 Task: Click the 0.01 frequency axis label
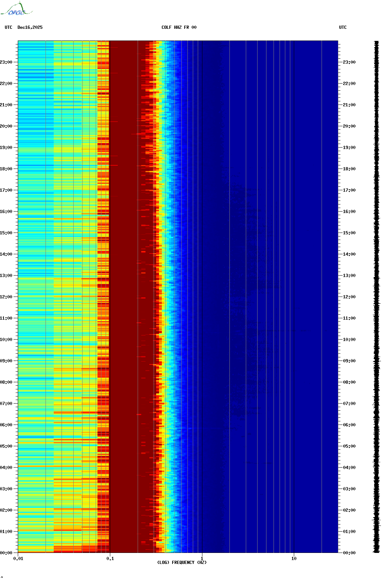pos(18,559)
